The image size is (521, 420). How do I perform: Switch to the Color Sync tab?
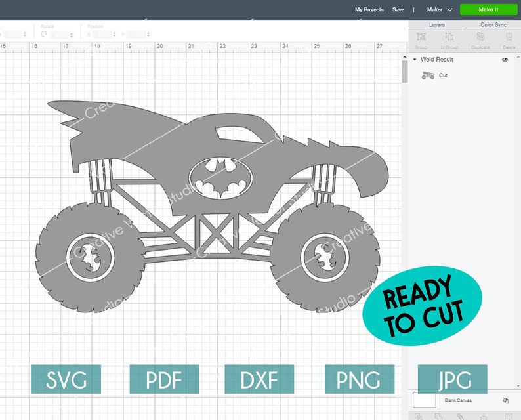click(x=493, y=25)
